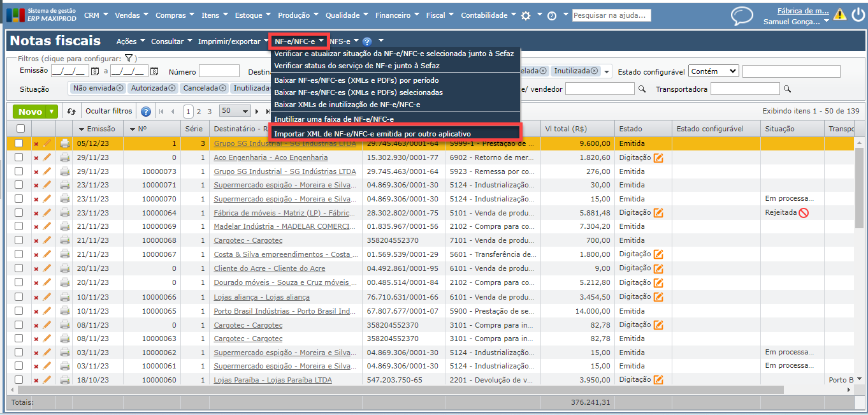Open Madelar Indústria recipient link
This screenshot has height=415, width=868.
[x=284, y=227]
